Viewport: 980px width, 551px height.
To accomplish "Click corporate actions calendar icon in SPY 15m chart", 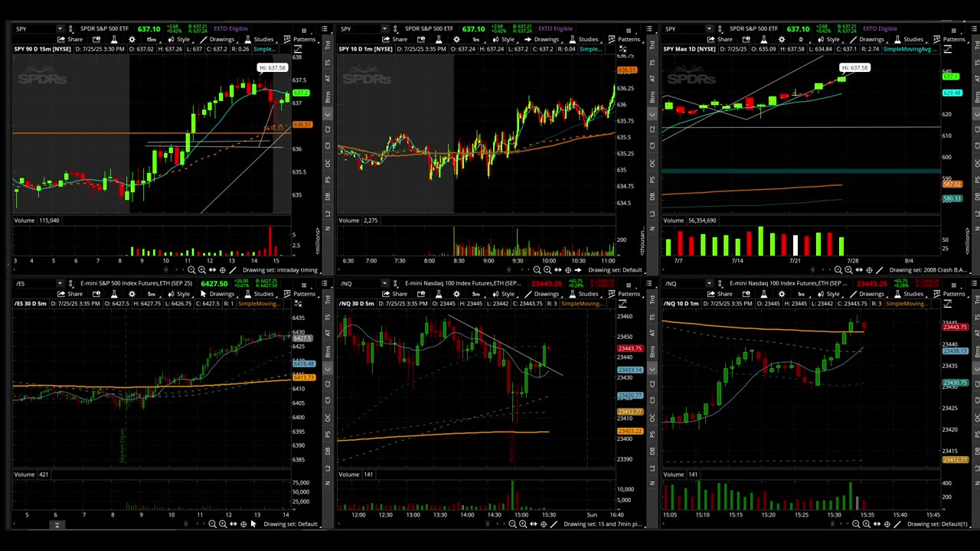I will 96,39.
